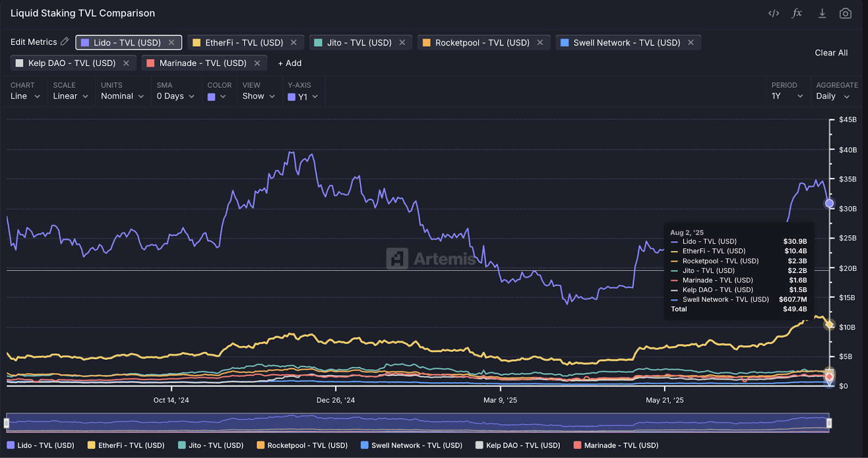Screen dimensions: 868x458
Task: Click the Aug 2, '25 tooltip date
Action: pyautogui.click(x=687, y=232)
